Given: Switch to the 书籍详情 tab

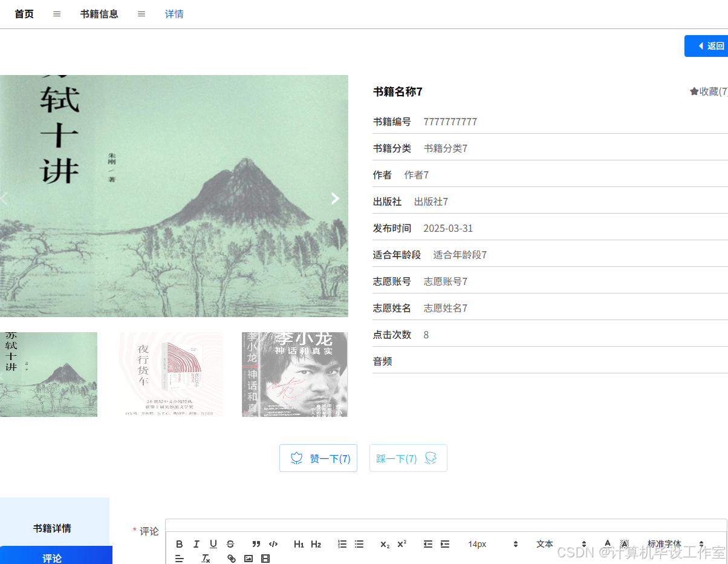Looking at the screenshot, I should click(x=52, y=528).
